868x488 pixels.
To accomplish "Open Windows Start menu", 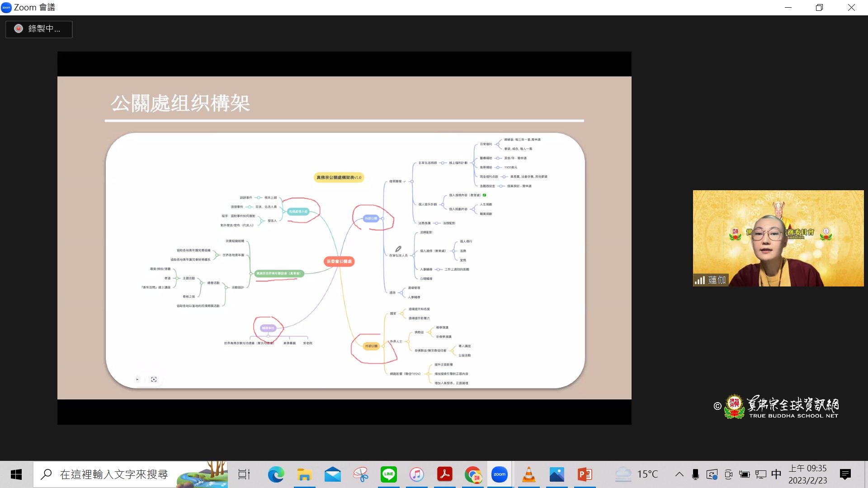I will click(x=16, y=474).
